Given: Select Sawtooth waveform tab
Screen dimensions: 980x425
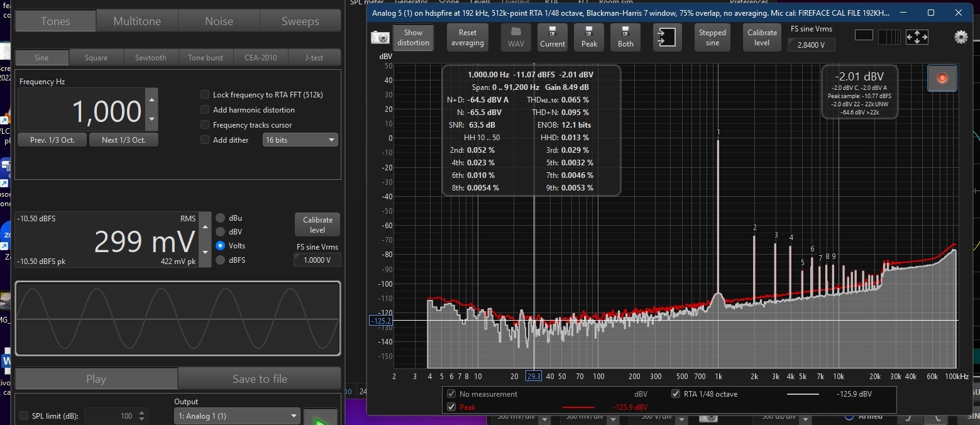Looking at the screenshot, I should (151, 57).
